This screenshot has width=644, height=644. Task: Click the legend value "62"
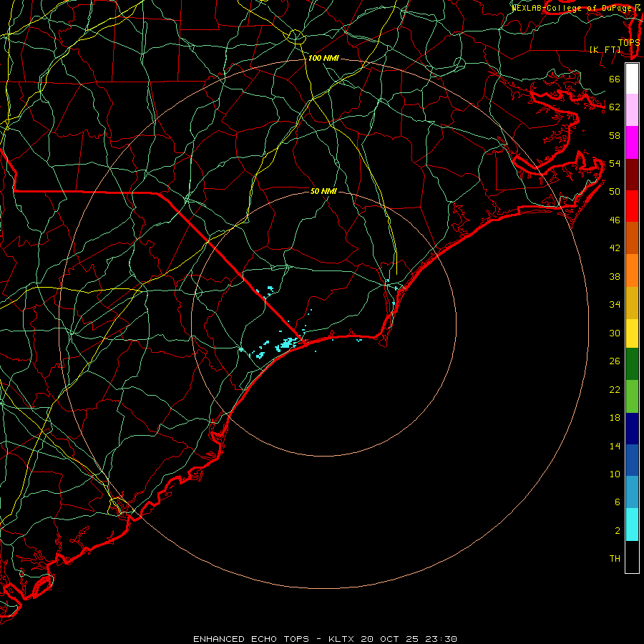tap(615, 107)
